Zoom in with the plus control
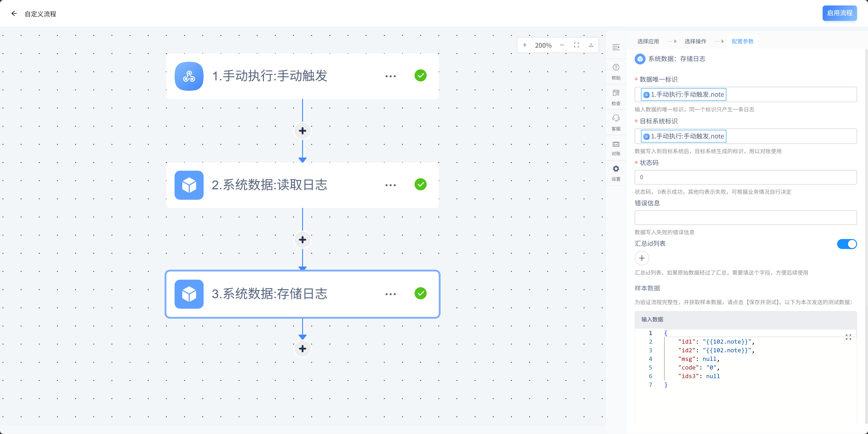868x434 pixels. pyautogui.click(x=524, y=45)
